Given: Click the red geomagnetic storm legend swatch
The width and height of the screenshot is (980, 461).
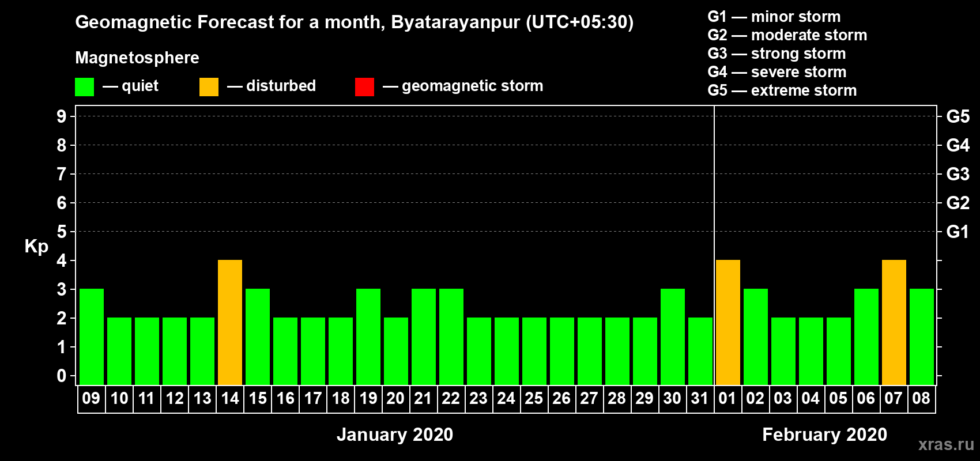Looking at the screenshot, I should click(364, 87).
